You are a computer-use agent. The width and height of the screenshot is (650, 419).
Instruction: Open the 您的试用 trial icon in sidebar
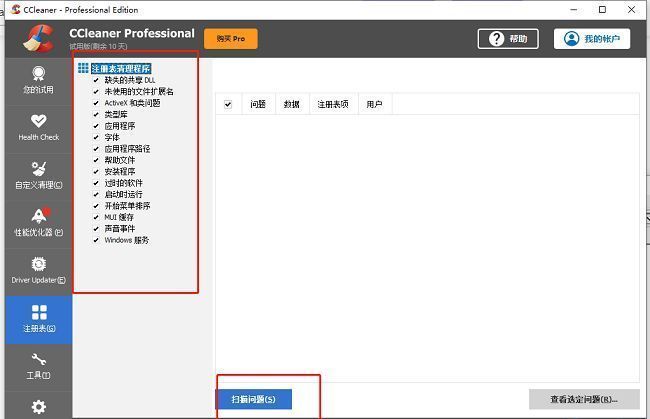38,73
